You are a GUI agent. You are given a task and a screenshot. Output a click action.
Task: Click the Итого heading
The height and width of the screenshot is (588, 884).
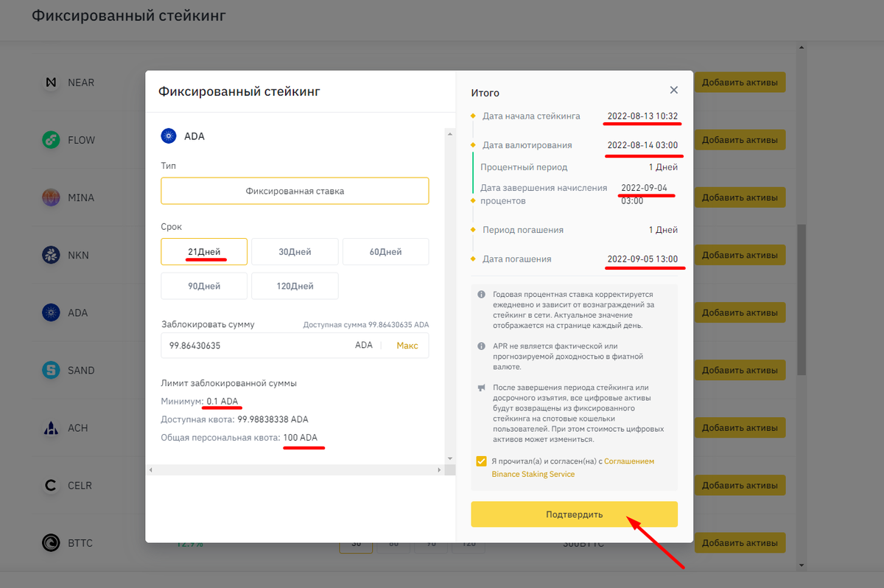(485, 93)
